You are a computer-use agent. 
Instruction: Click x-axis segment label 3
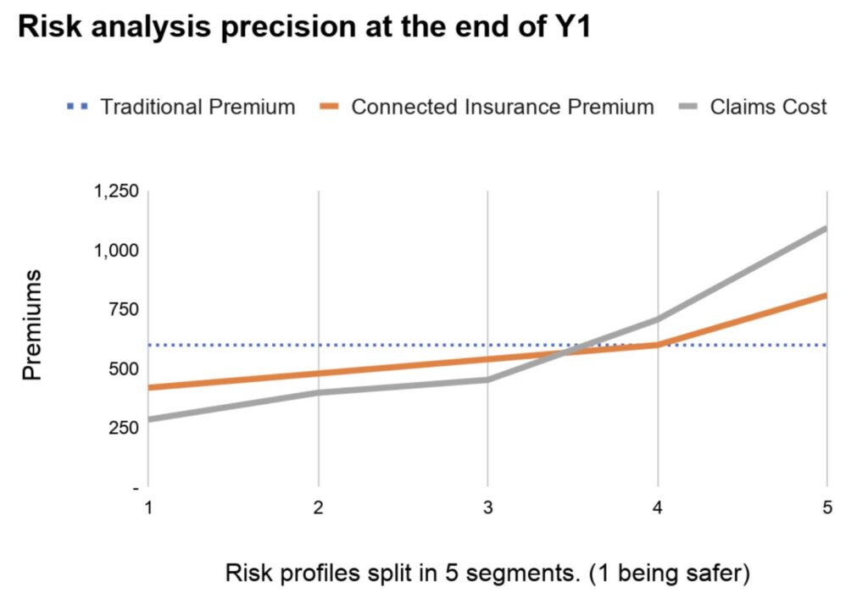[487, 508]
